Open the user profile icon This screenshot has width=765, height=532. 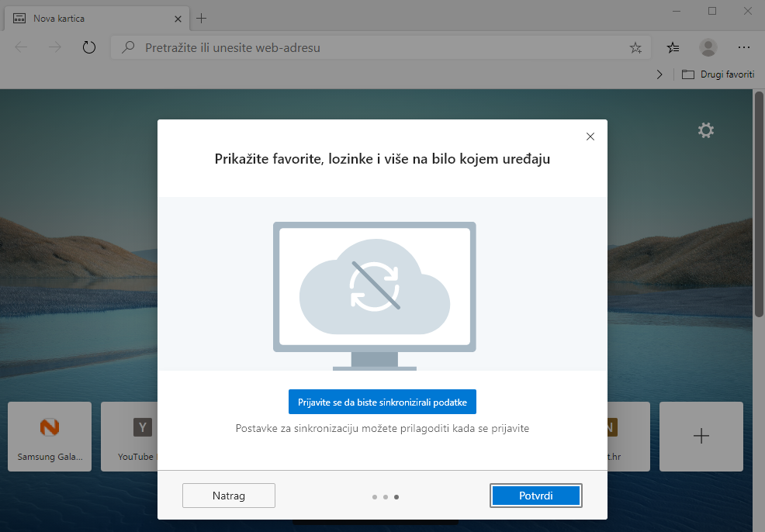[x=708, y=48]
